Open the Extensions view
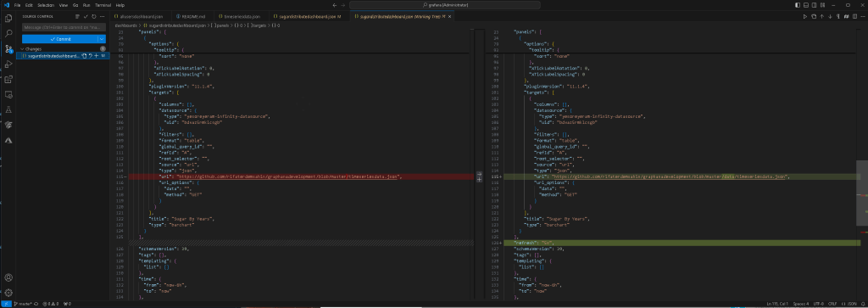868x308 pixels. pos(8,80)
